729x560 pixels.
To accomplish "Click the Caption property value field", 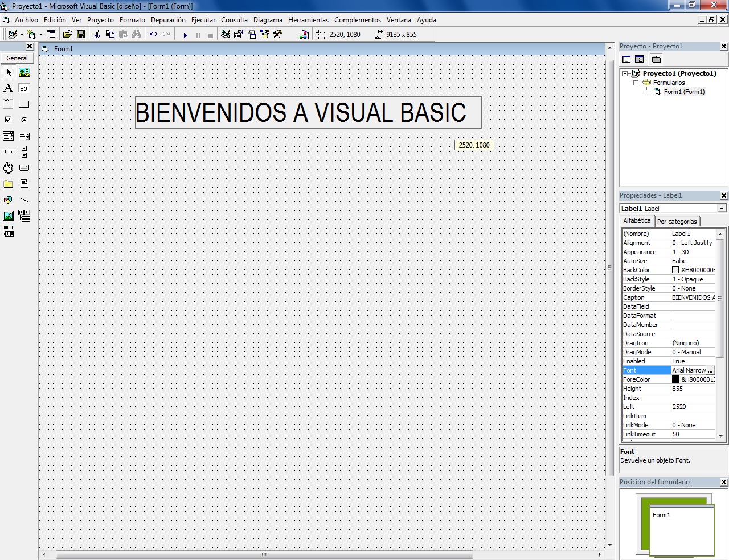I will [x=693, y=297].
